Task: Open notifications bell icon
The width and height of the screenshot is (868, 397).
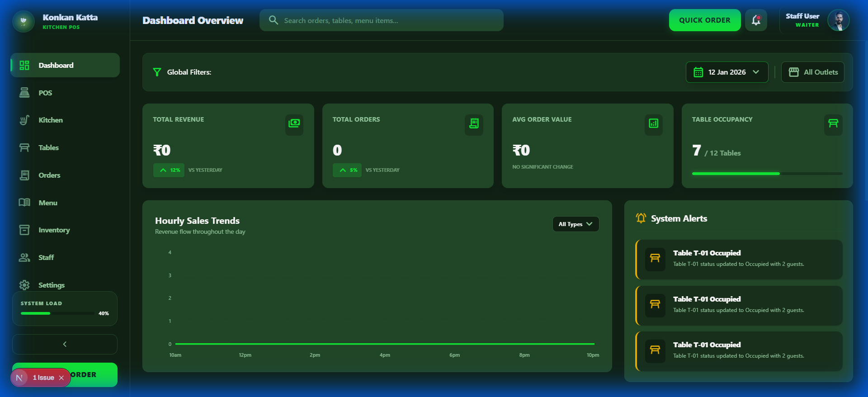Action: pos(756,20)
